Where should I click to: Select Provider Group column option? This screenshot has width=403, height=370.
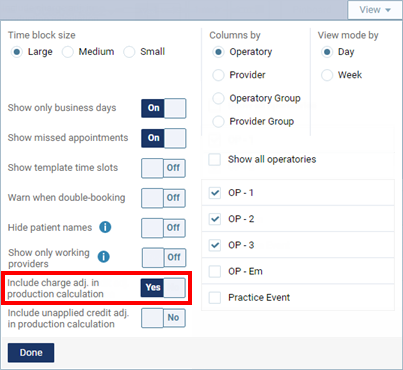click(x=218, y=121)
